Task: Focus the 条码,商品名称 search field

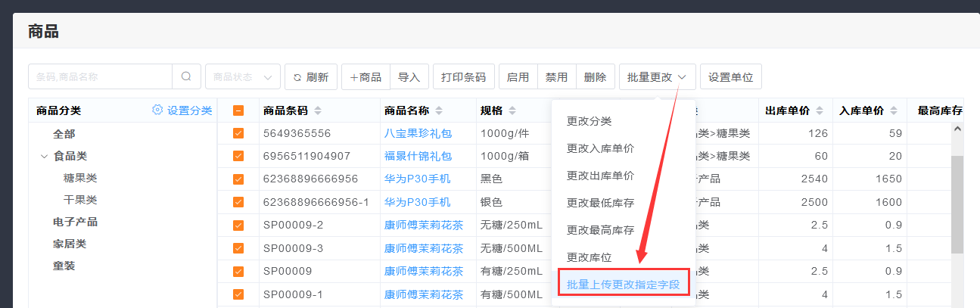Action: tap(100, 76)
